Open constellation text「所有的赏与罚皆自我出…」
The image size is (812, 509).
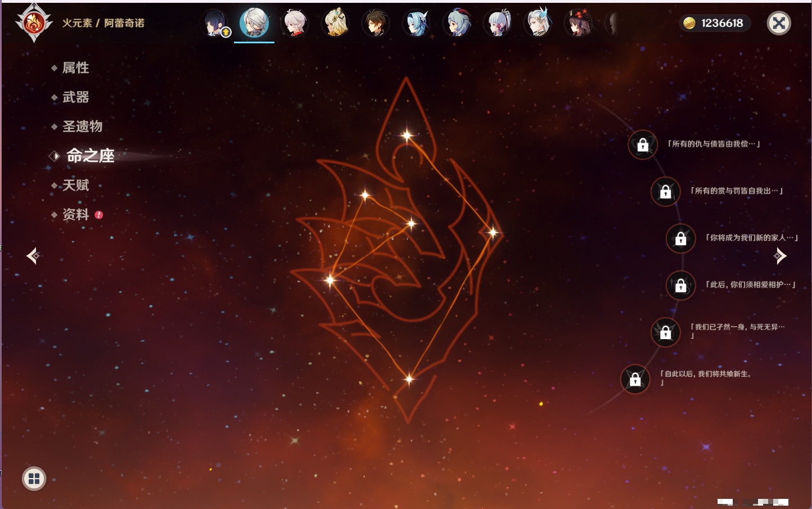(x=737, y=191)
